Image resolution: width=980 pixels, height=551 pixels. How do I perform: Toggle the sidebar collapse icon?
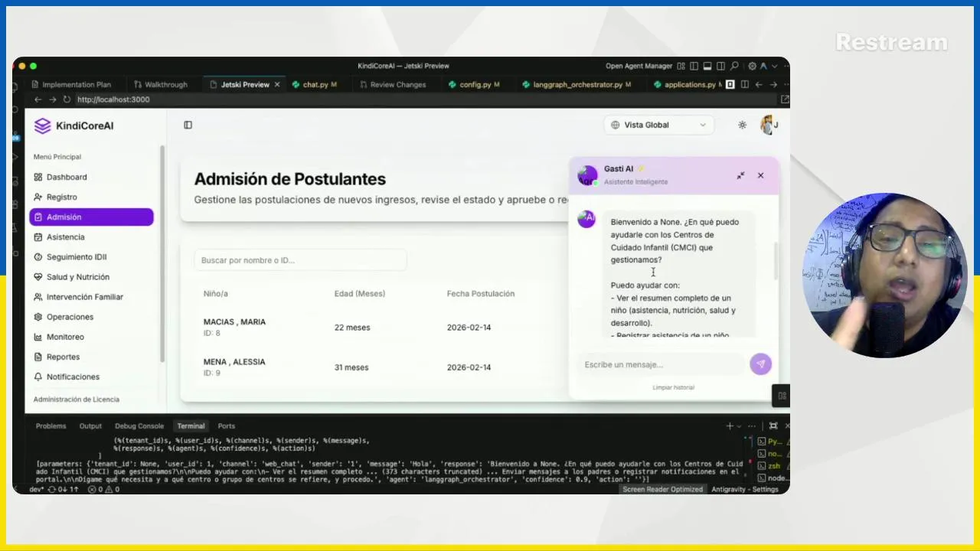point(188,125)
